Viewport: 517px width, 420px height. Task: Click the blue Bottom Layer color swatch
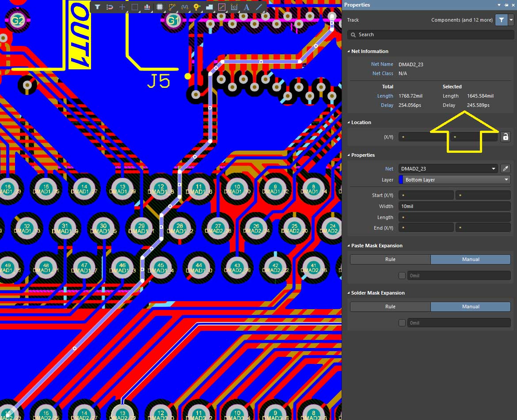pos(401,180)
